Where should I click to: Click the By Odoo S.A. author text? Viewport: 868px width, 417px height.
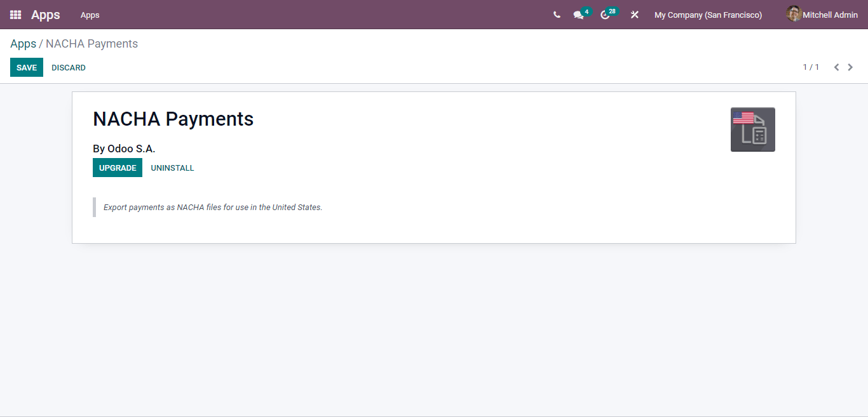click(x=124, y=149)
